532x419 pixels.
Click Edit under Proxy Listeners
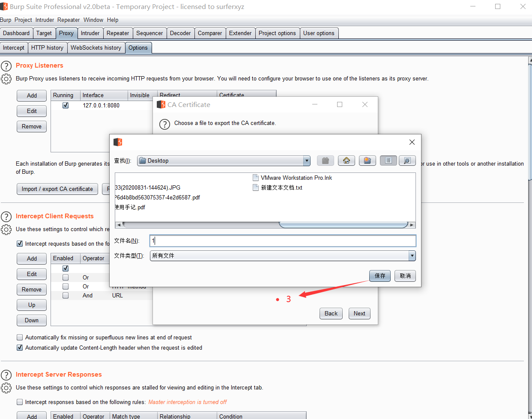(32, 111)
